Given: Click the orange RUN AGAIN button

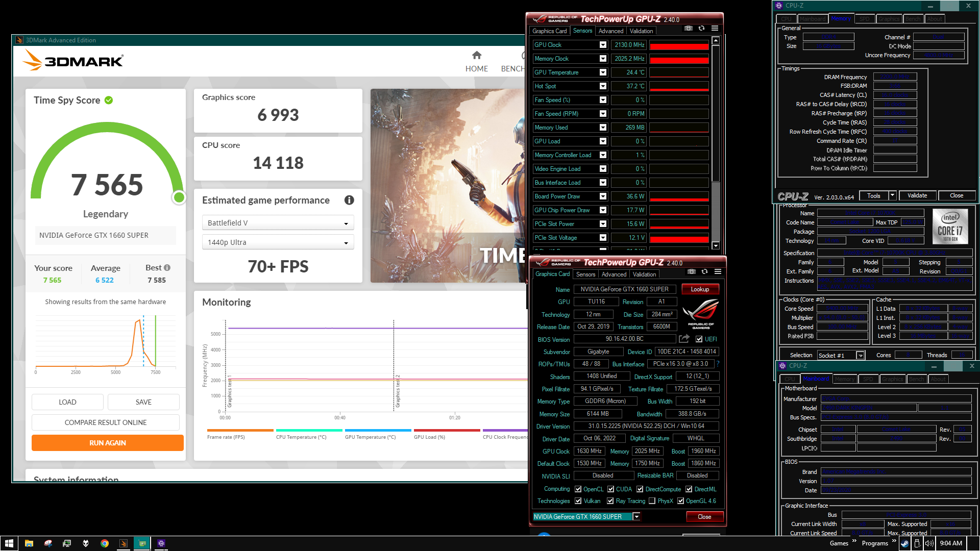Looking at the screenshot, I should point(108,443).
